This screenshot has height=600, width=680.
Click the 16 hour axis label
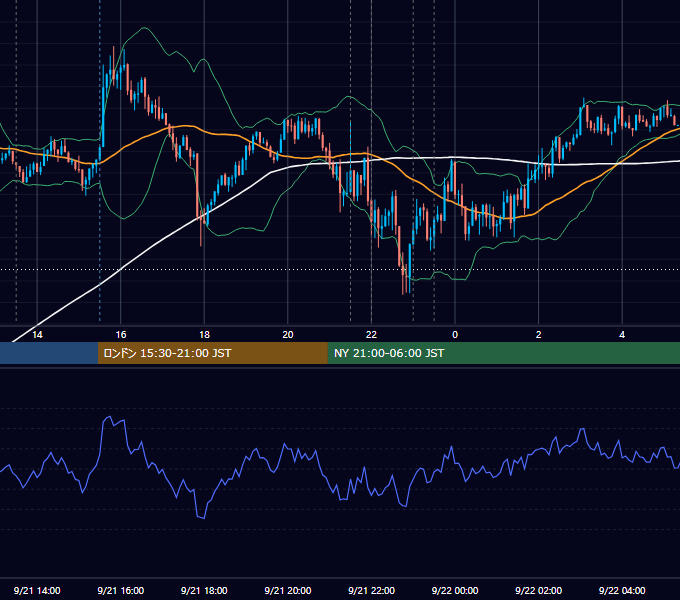pyautogui.click(x=121, y=335)
